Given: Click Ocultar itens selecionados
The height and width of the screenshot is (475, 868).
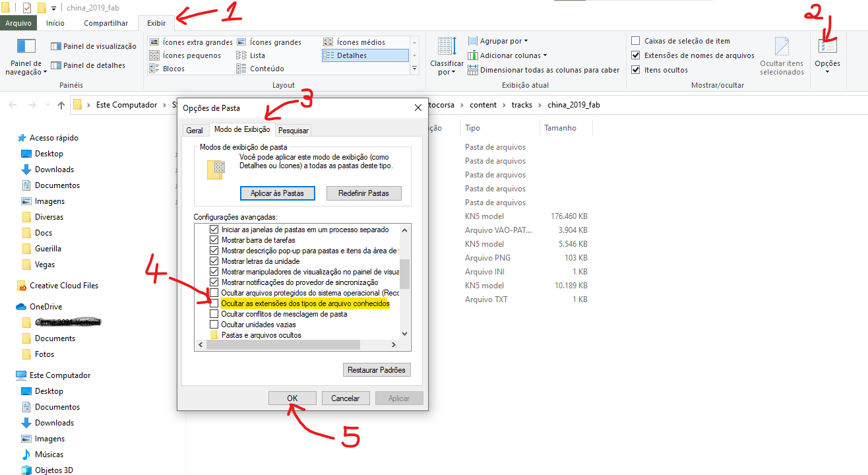Looking at the screenshot, I should click(782, 57).
